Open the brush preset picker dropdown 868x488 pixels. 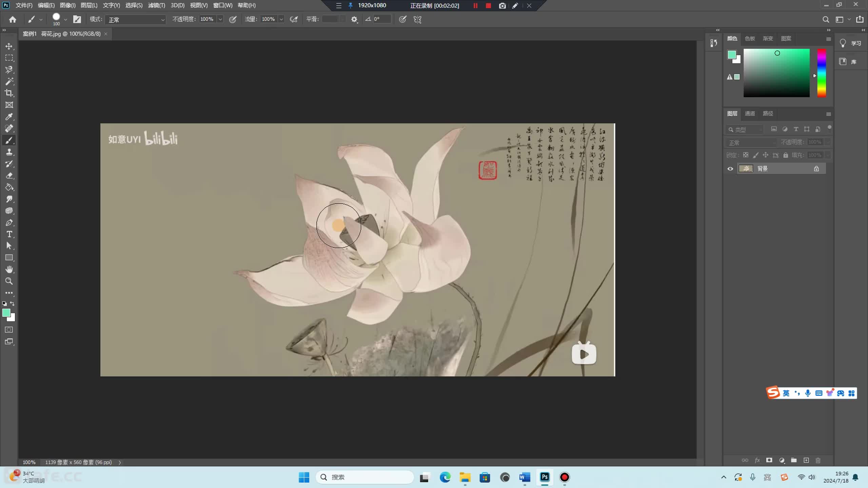(65, 20)
